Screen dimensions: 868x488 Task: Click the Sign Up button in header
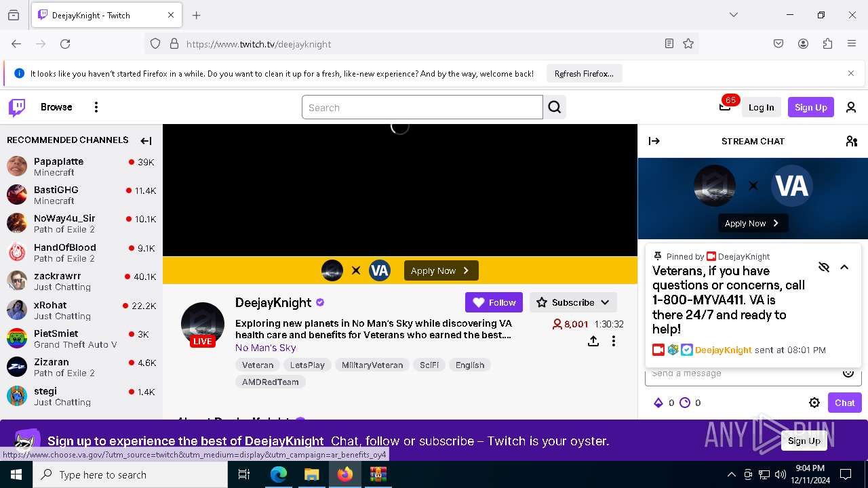point(810,107)
